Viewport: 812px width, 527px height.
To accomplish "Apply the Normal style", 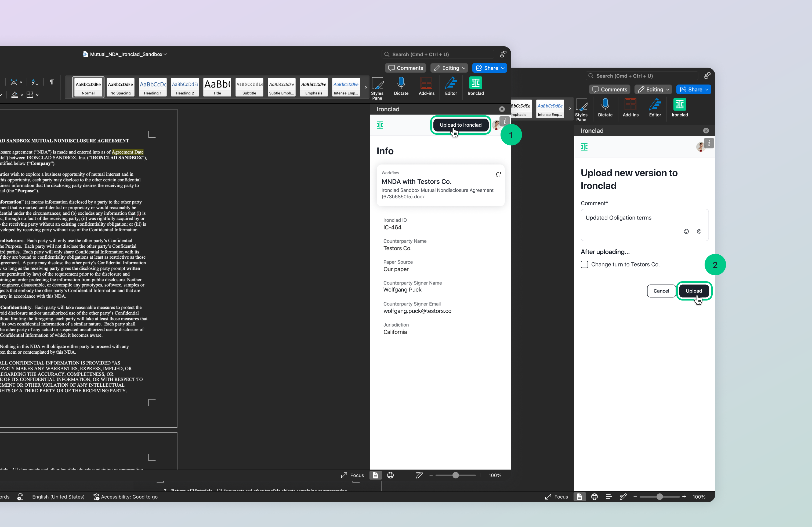I will coord(88,87).
